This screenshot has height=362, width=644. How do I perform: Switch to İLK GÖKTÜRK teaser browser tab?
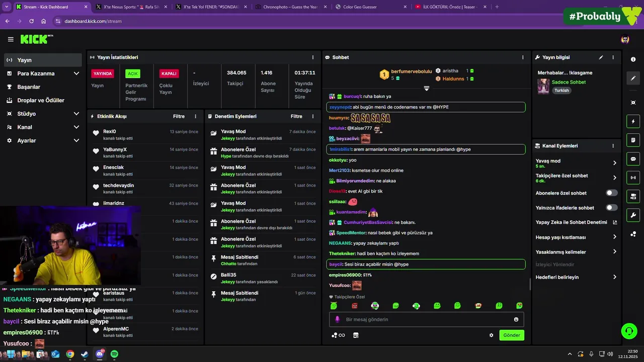(451, 7)
